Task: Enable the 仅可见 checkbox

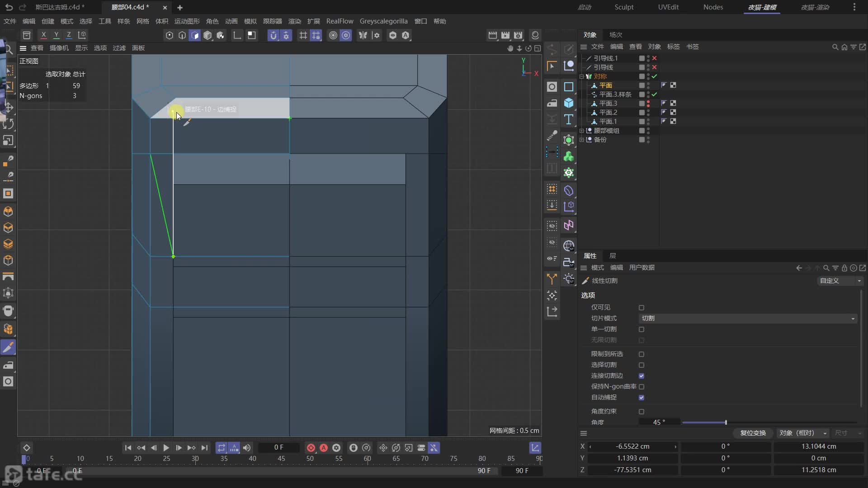Action: (x=642, y=308)
